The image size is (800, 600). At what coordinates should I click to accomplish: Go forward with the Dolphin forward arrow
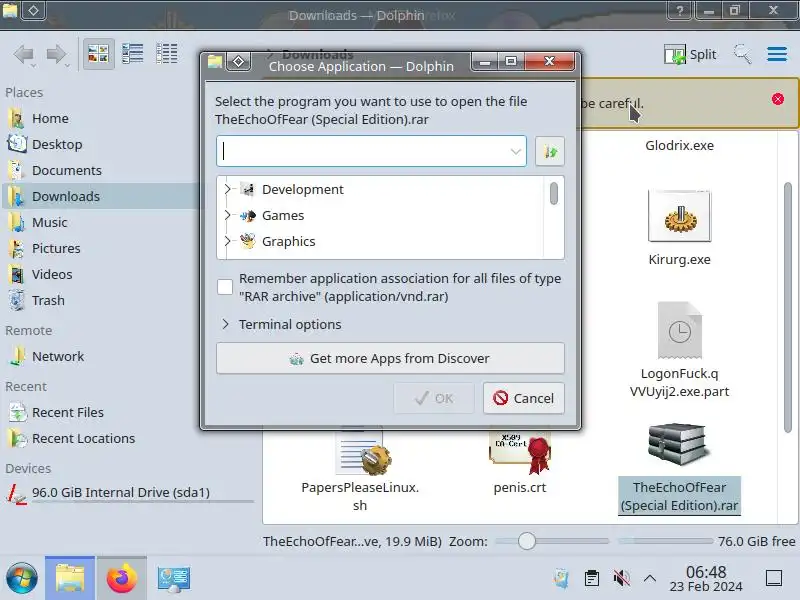tap(55, 53)
